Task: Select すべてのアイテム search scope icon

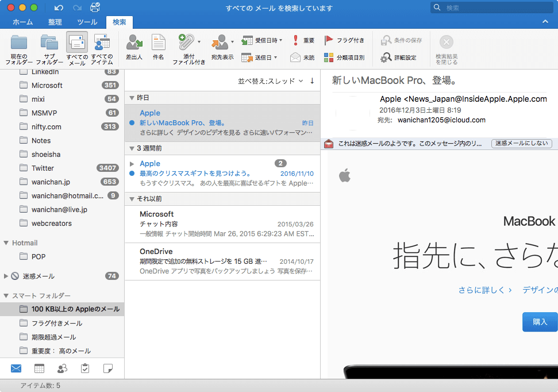Action: (102, 43)
